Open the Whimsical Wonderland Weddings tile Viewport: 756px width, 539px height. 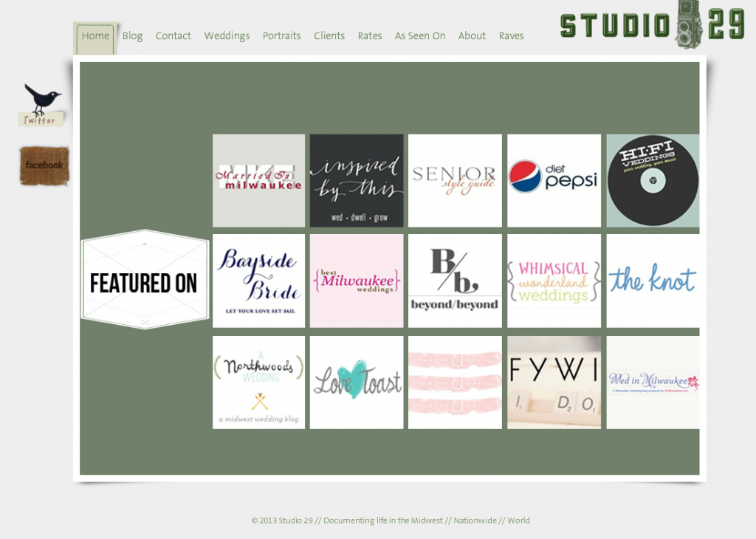(x=554, y=281)
